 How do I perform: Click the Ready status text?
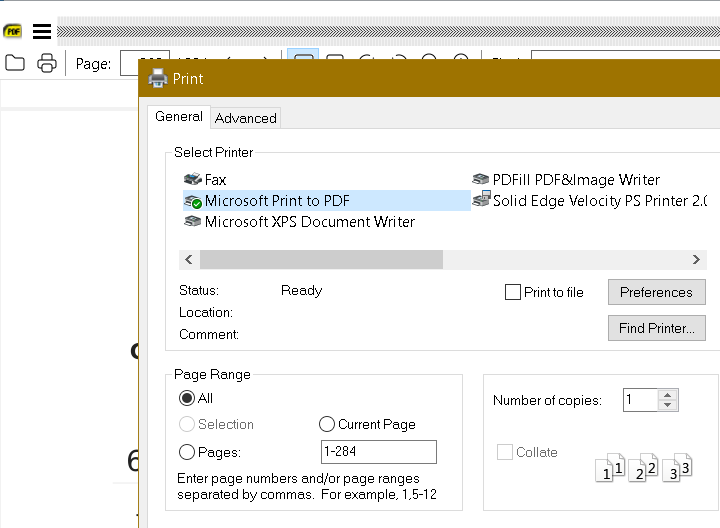point(301,290)
